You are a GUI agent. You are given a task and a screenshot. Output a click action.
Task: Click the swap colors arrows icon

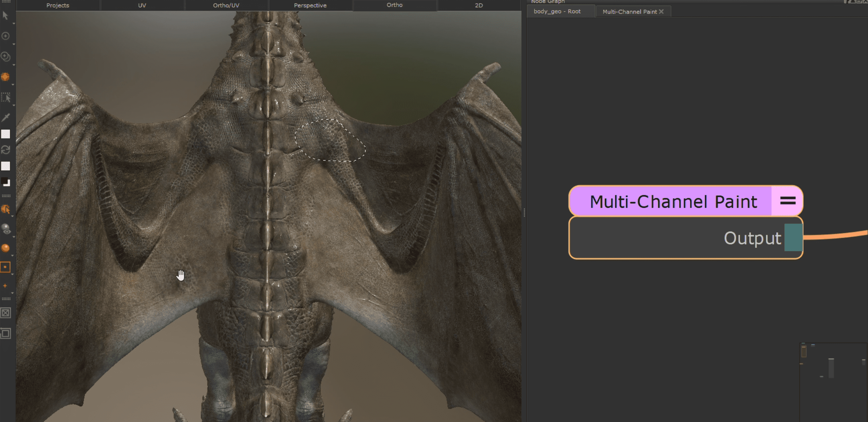pos(6,150)
